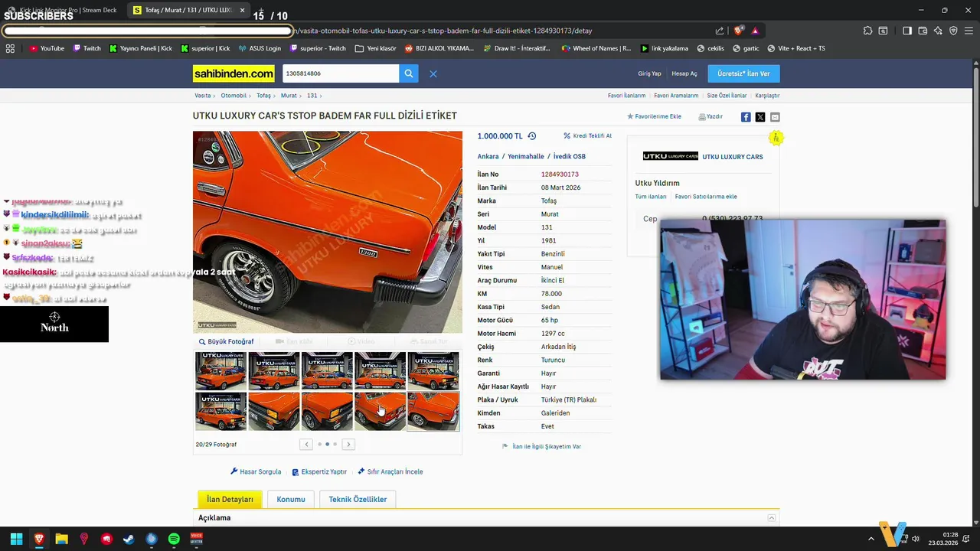This screenshot has height=551, width=980.
Task: Show hidden system tray icons chevron
Action: click(x=871, y=539)
